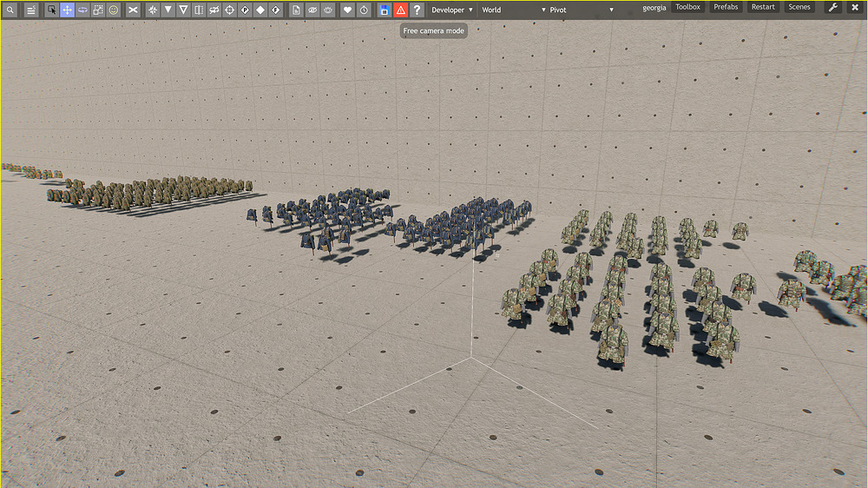
Task: Activate the move arrows tool
Action: coord(67,10)
